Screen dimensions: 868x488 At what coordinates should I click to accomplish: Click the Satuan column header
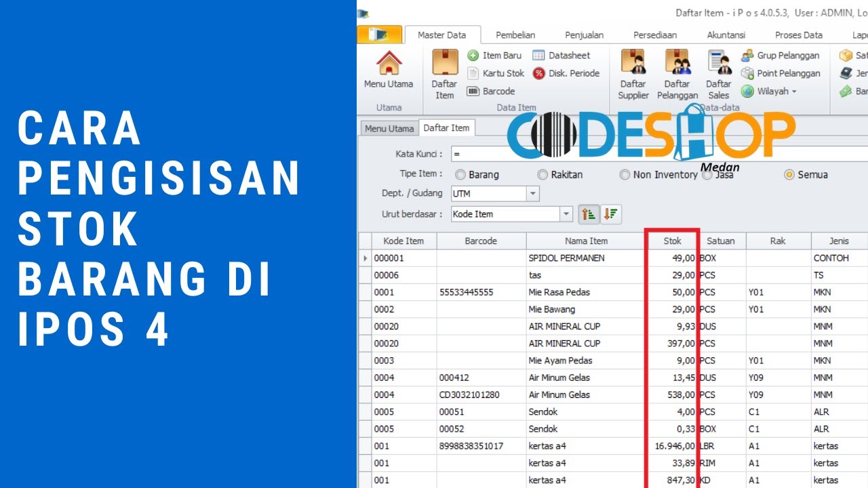click(722, 241)
